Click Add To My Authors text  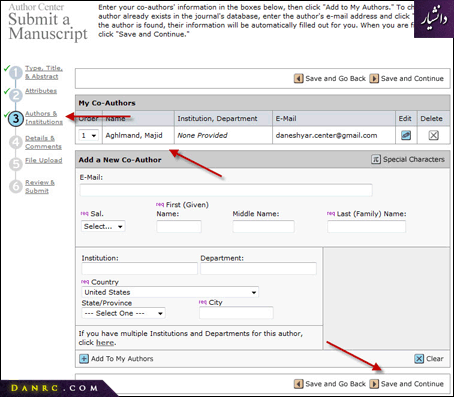pyautogui.click(x=122, y=359)
